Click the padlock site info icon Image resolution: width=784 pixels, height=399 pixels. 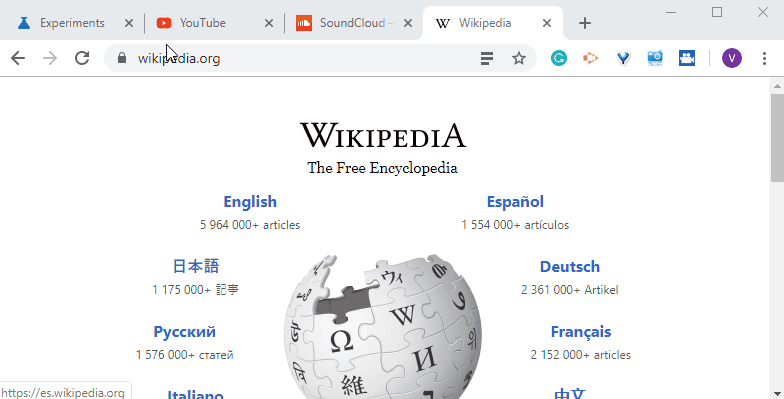122,58
